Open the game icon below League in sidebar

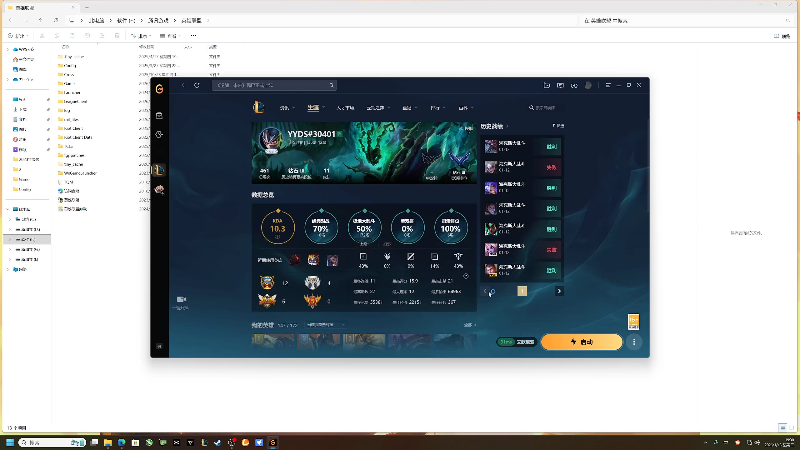click(x=159, y=190)
